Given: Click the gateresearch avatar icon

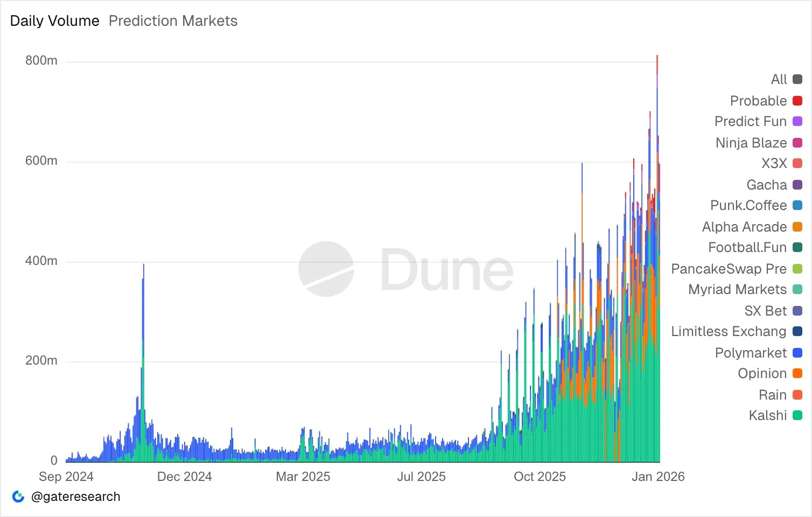Looking at the screenshot, I should 18,497.
